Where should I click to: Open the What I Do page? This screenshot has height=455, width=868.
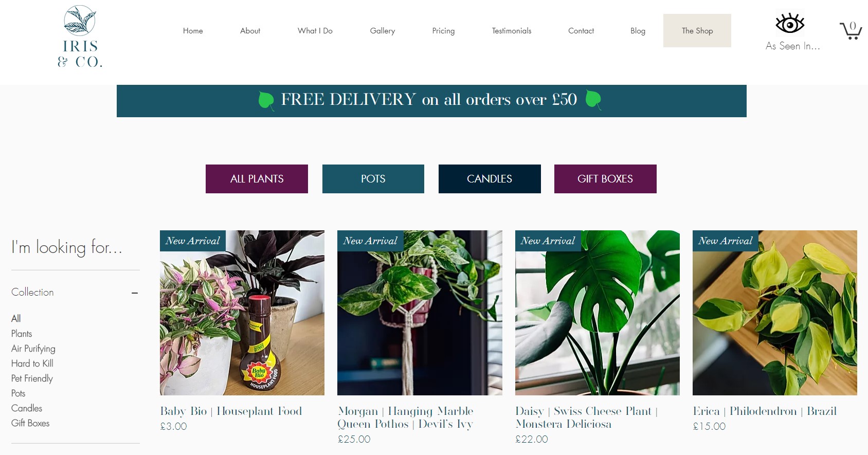pos(315,31)
